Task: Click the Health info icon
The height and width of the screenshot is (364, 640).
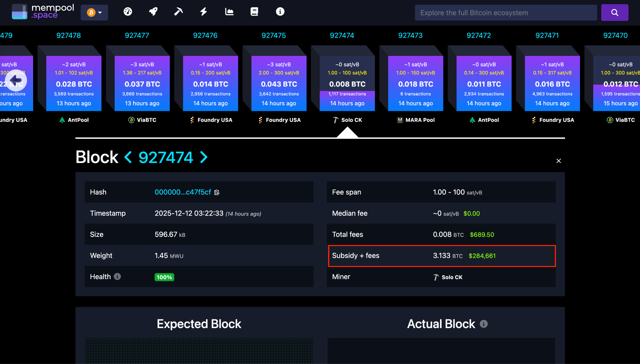Action: point(117,277)
